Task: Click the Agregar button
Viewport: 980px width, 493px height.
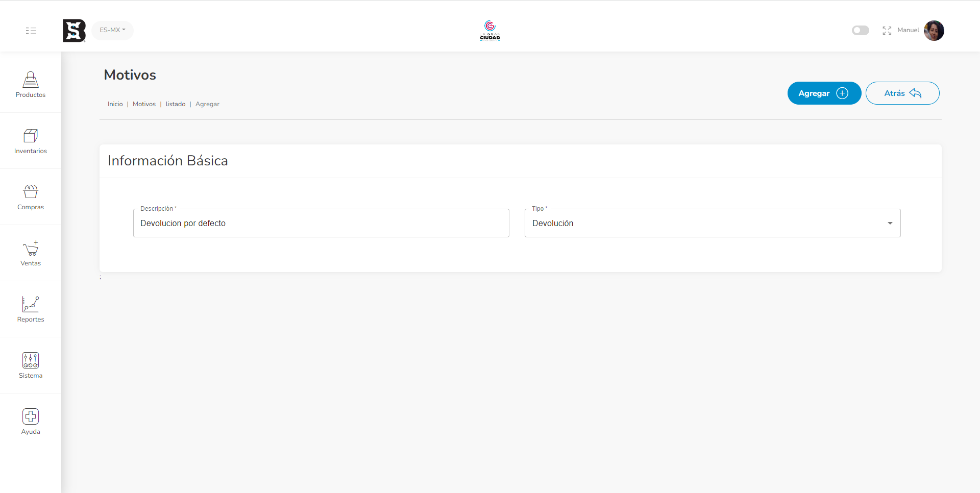Action: (x=824, y=93)
